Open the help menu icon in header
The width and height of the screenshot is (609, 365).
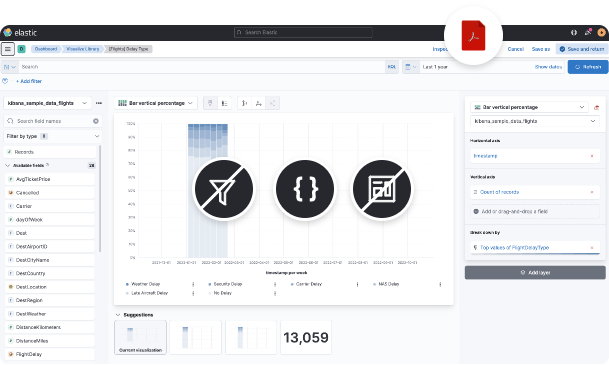coord(574,33)
